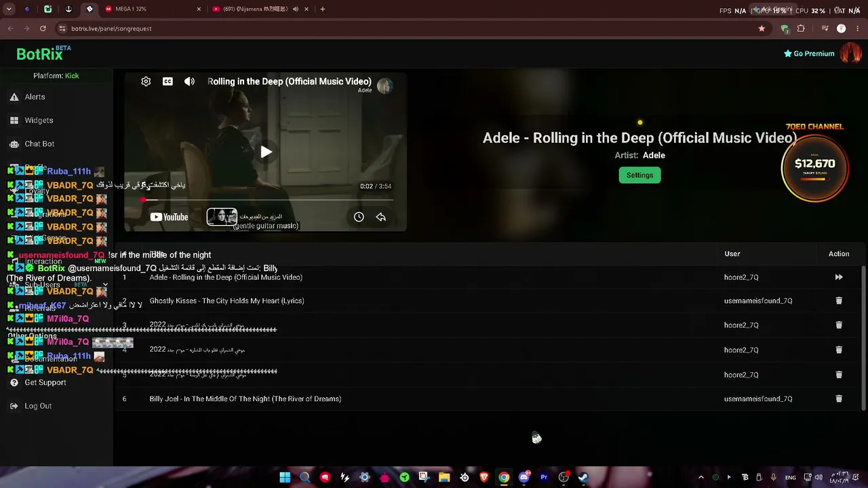This screenshot has height=488, width=868.
Task: Skip the Adele Rolling in the Deep song
Action: click(839, 277)
